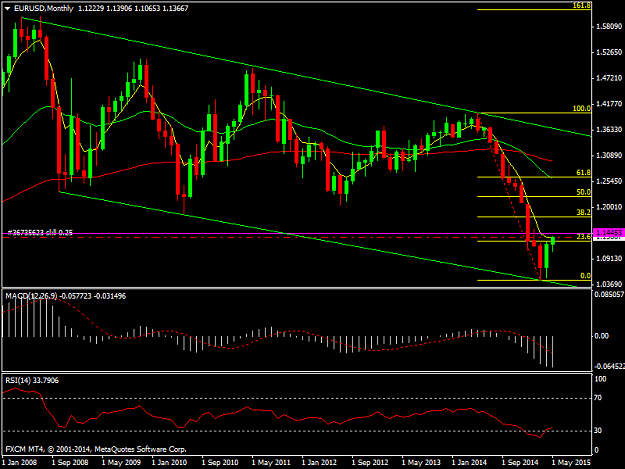Click the magenta 1.14453 price tag
Viewport: 625px width, 469px height.
tap(608, 233)
